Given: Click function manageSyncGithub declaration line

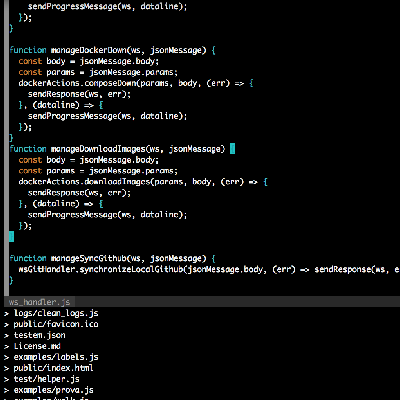Looking at the screenshot, I should (x=113, y=258).
